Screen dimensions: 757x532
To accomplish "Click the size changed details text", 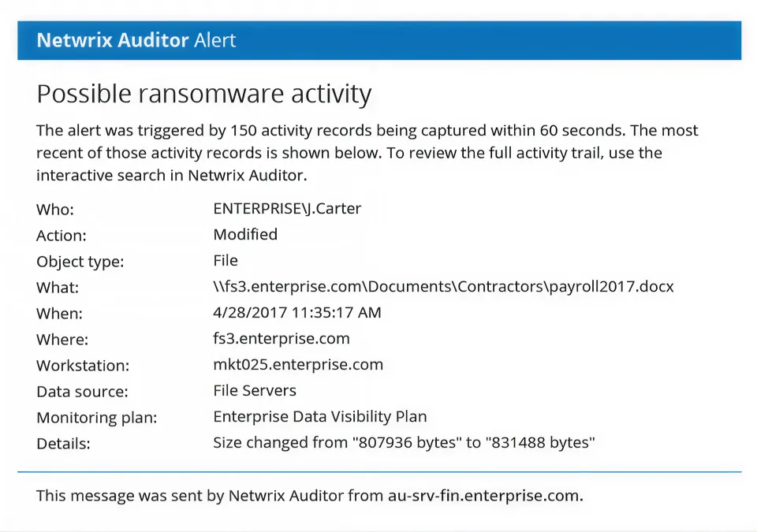I will pyautogui.click(x=404, y=443).
